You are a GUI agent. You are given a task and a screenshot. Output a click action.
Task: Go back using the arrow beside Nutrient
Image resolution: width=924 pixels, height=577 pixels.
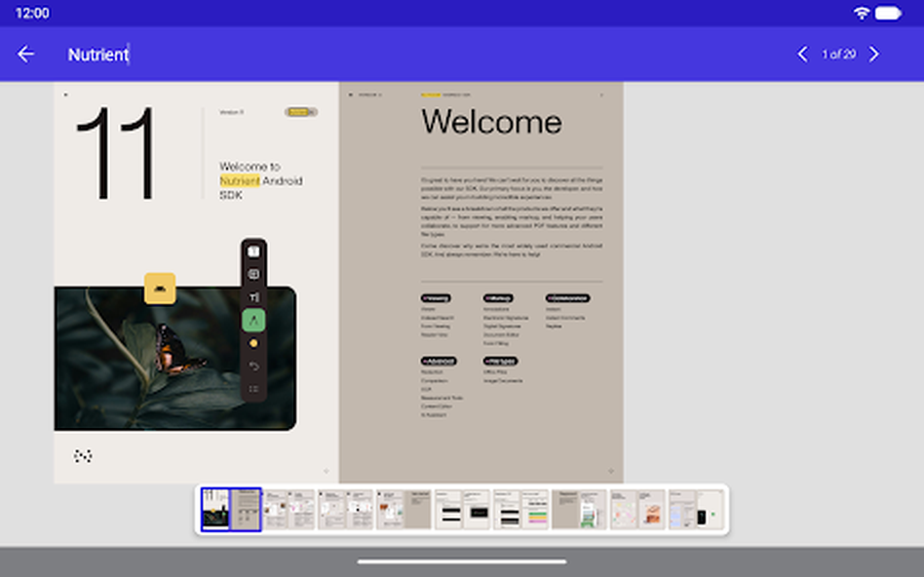(x=26, y=55)
